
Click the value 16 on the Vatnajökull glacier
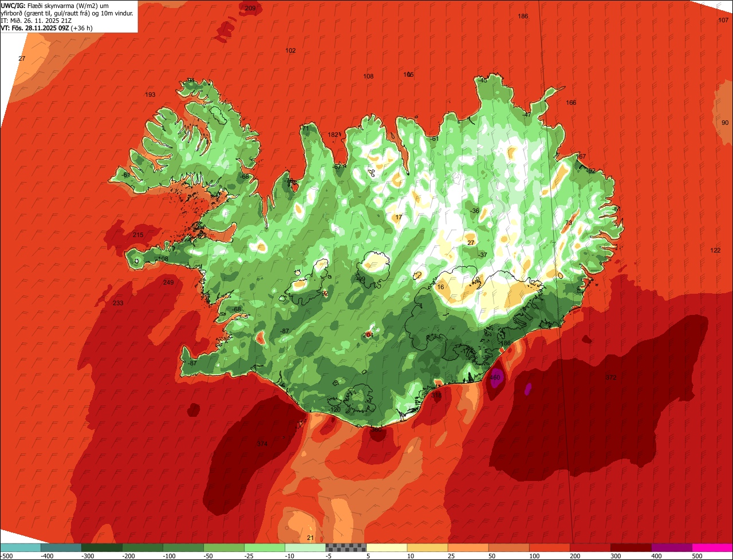point(440,287)
